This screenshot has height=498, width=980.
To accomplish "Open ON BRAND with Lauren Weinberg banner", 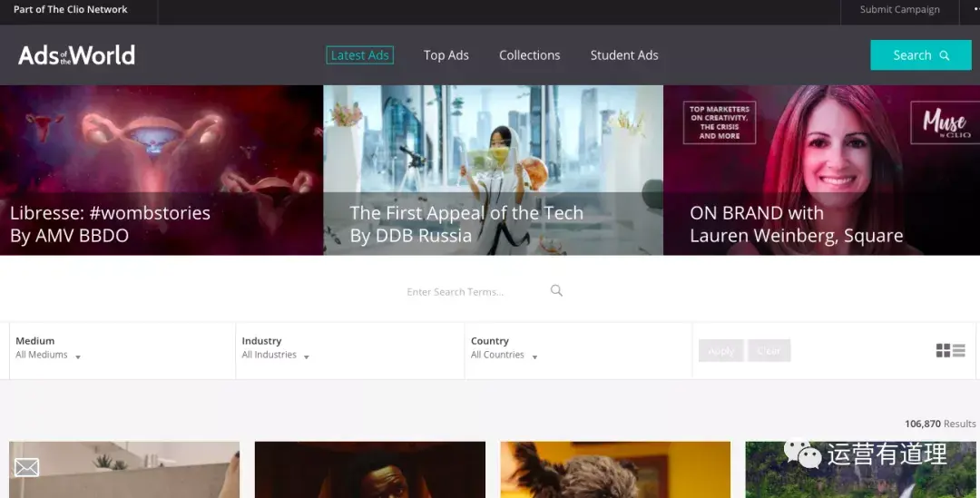I will pos(822,170).
